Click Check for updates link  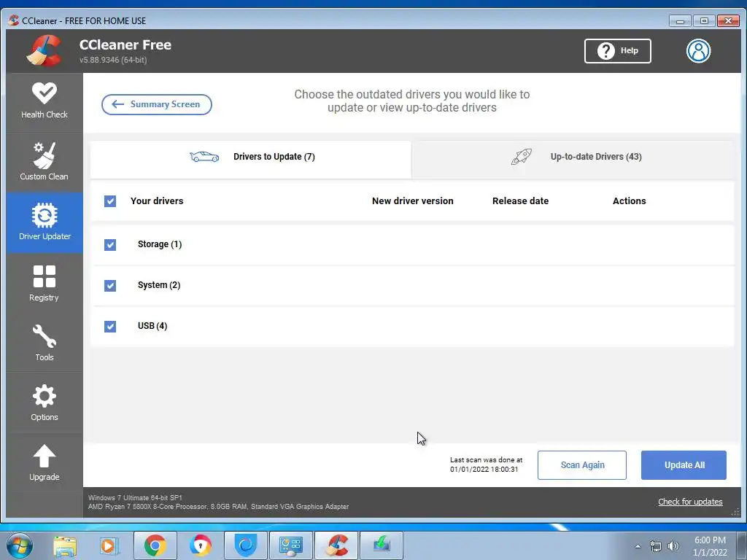click(690, 502)
